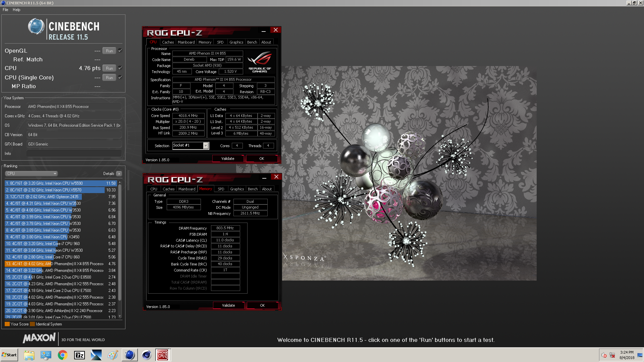
Task: Switch to ROG CPU-Z taskbar button
Action: (163, 355)
